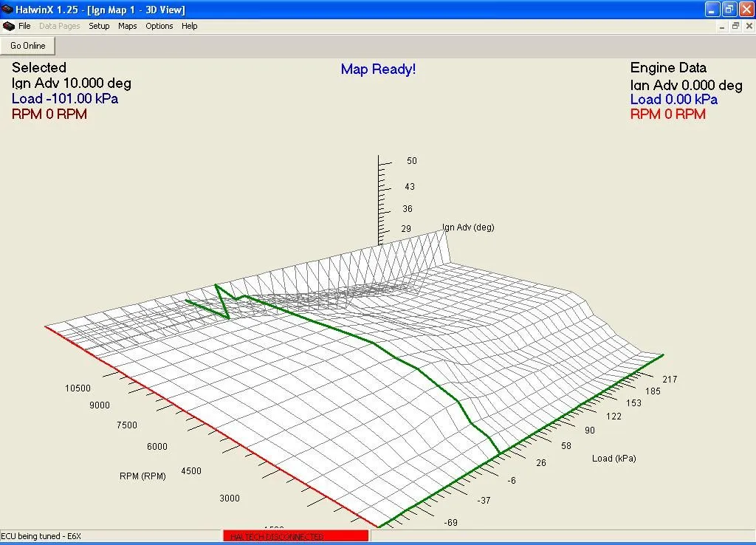Restore the Ign Map 1 child window
756x545 pixels.
pyautogui.click(x=735, y=26)
